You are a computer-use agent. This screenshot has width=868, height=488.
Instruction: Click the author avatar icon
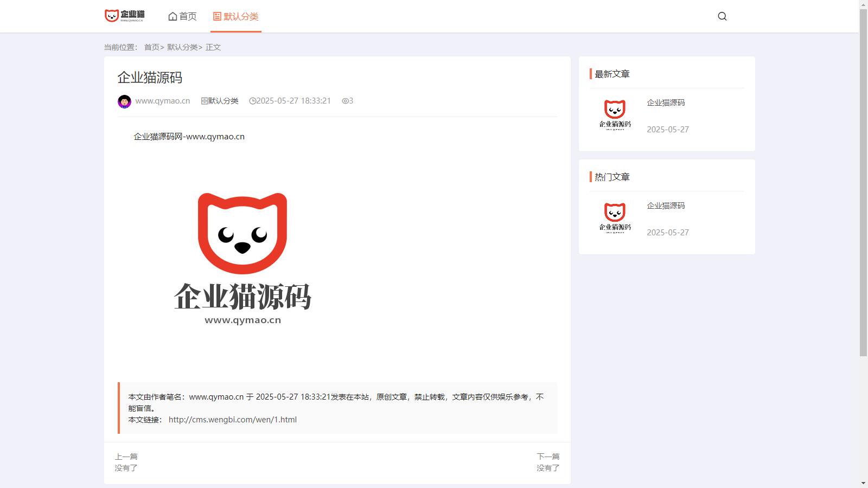[x=124, y=101]
